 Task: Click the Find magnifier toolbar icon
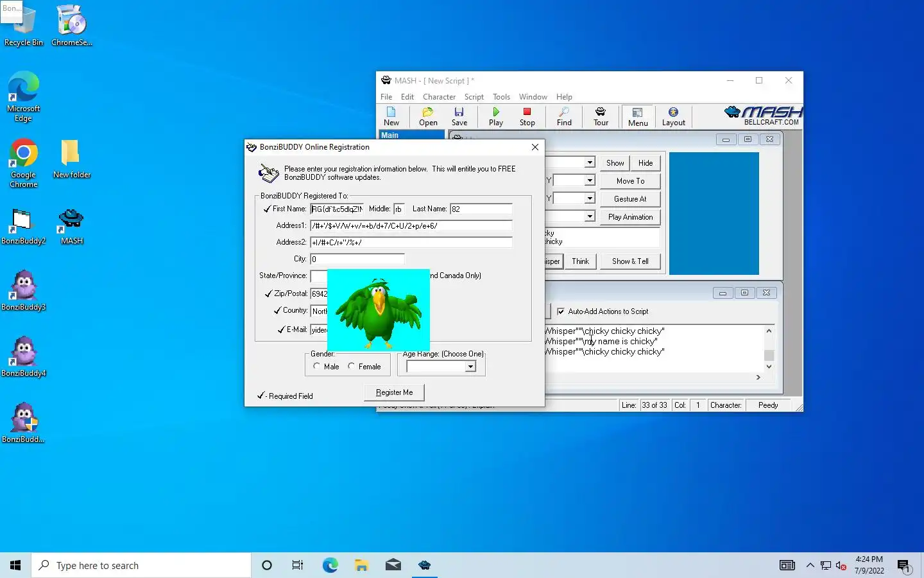point(564,117)
